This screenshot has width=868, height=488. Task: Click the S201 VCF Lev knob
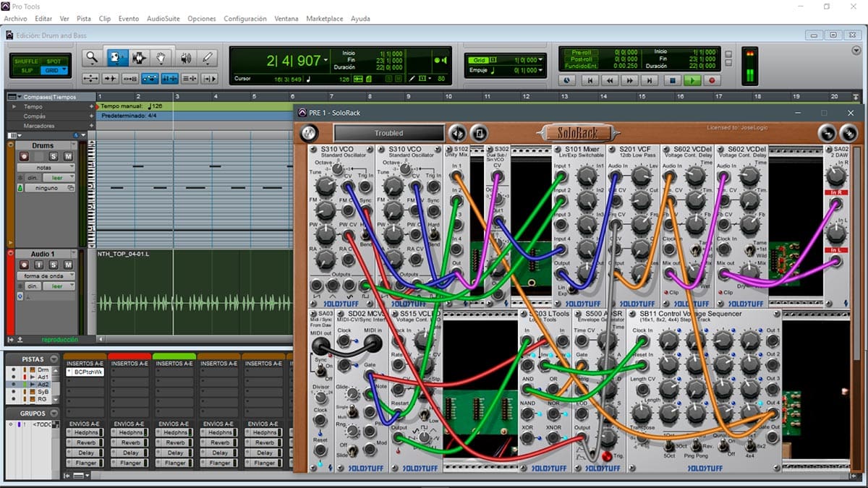tap(640, 174)
